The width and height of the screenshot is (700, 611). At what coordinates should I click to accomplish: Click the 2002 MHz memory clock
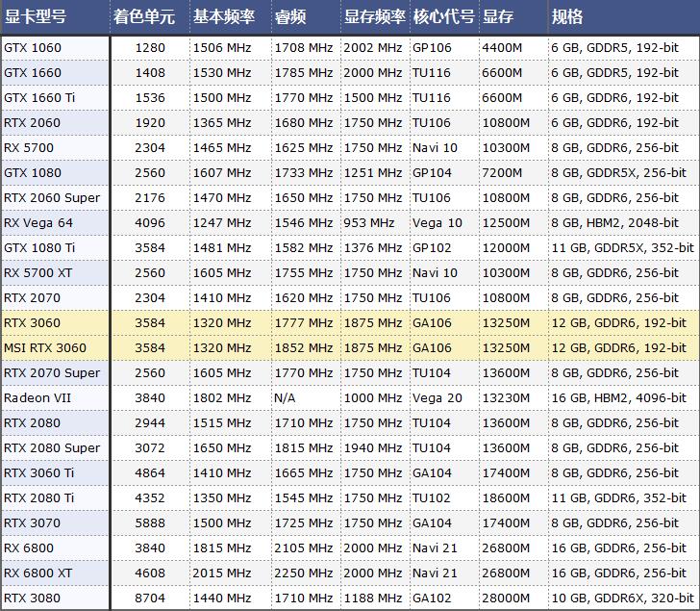[x=373, y=48]
